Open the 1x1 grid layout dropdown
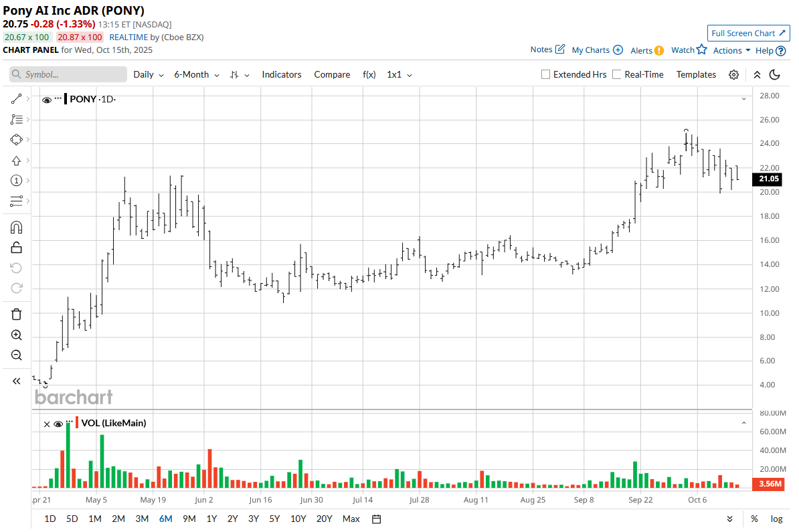The image size is (799, 532). tap(399, 74)
